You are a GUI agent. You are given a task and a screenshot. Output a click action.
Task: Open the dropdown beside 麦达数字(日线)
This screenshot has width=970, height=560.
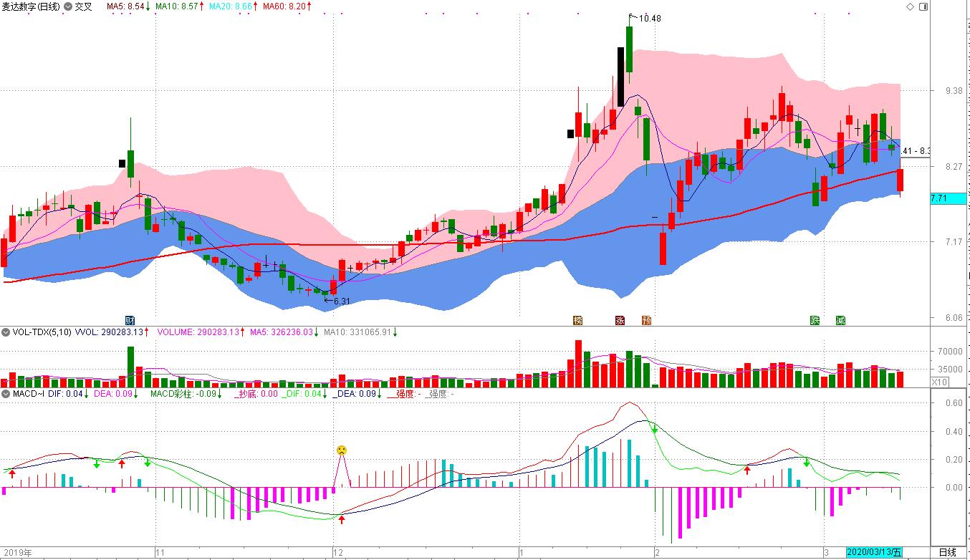coord(68,6)
